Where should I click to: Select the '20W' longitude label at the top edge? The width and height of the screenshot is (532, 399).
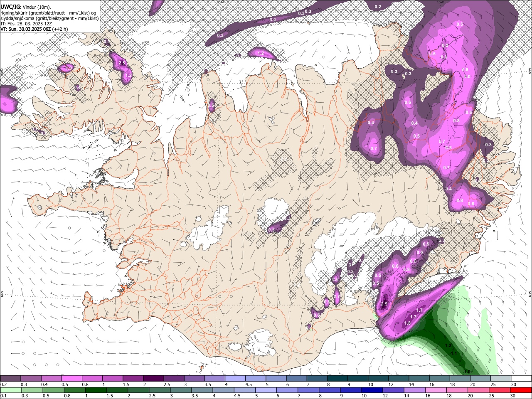click(x=221, y=2)
